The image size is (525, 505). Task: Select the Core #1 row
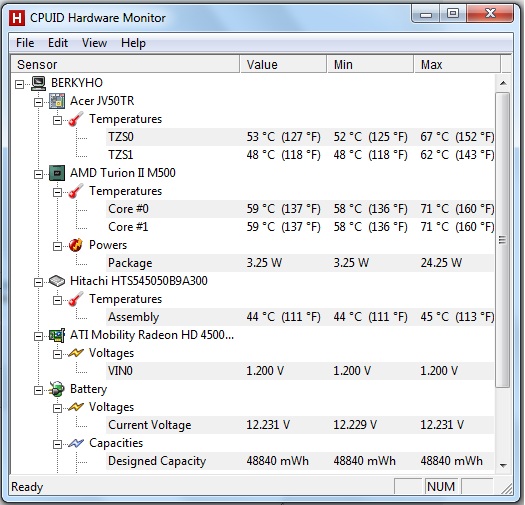[300, 227]
